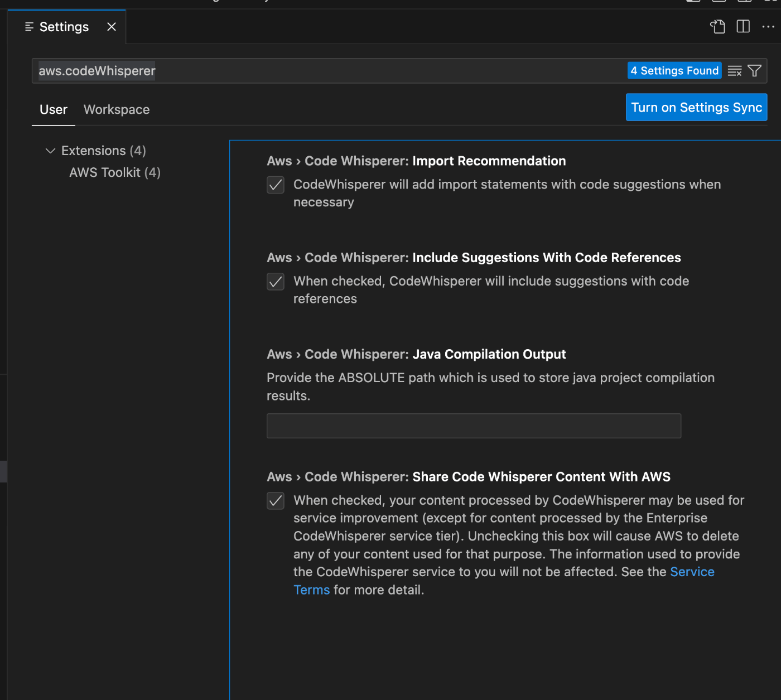
Task: Select AWS Toolkit (4) in settings tree
Action: coord(115,172)
